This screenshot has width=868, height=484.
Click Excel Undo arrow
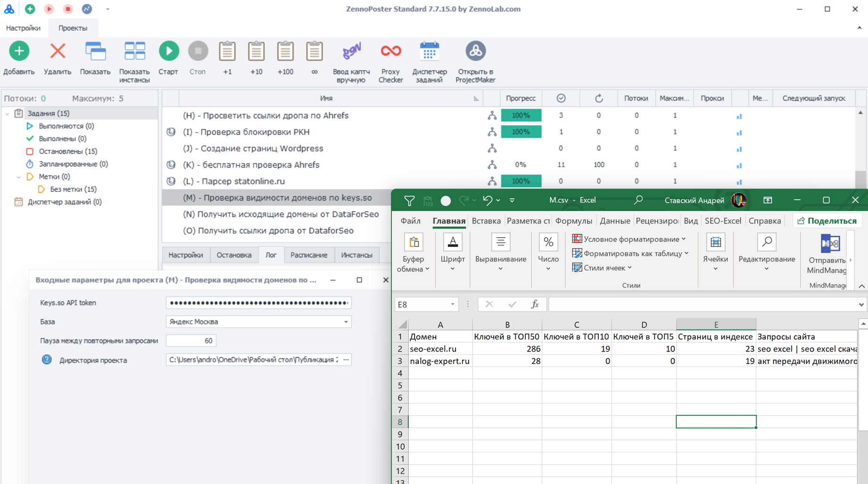488,200
